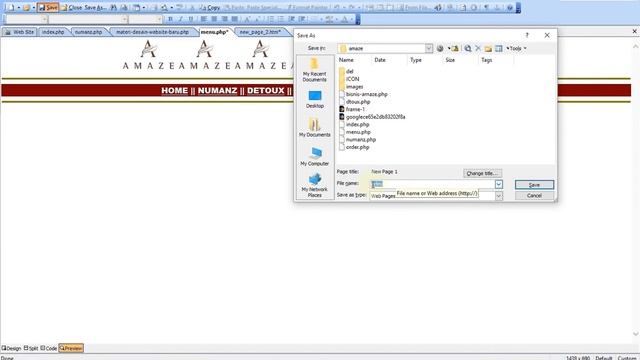The image size is (640, 360).
Task: Click the Open folder toolbar icon
Action: pyautogui.click(x=27, y=7)
